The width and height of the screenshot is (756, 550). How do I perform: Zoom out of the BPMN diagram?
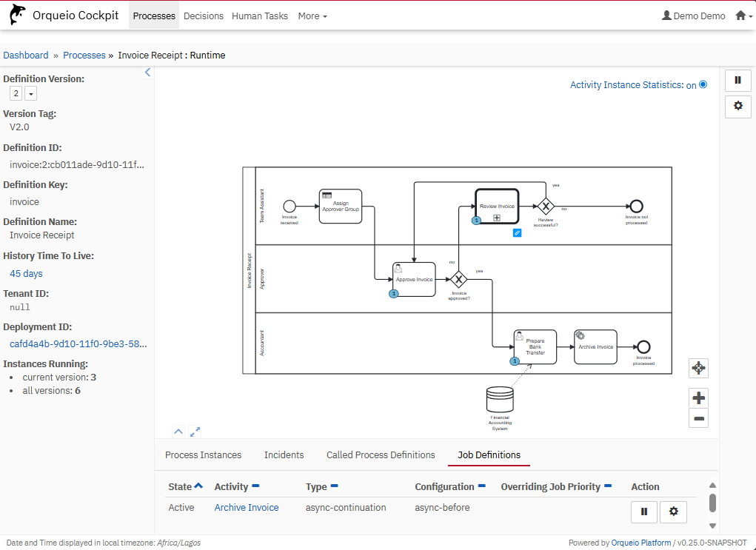[698, 419]
